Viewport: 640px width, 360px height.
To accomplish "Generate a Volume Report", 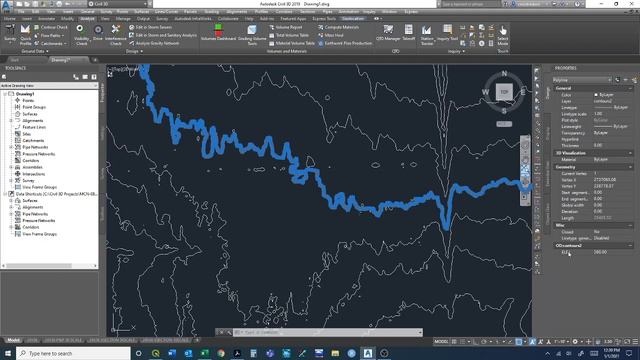I will tap(286, 27).
